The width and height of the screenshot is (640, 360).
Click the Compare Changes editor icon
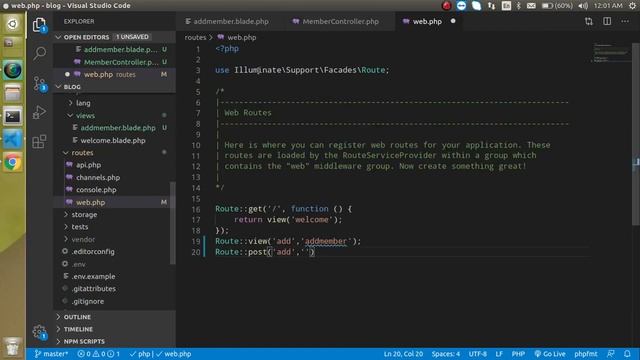(x=589, y=21)
